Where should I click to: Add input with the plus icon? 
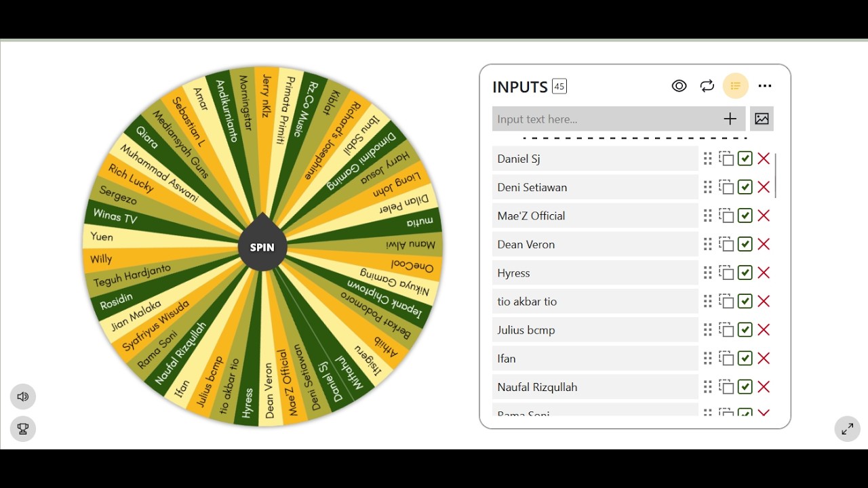click(730, 119)
